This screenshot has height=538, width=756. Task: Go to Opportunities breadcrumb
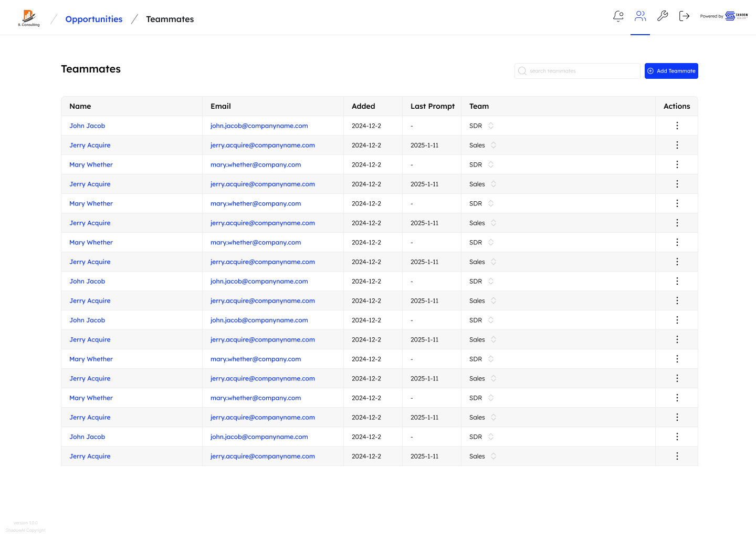[94, 19]
